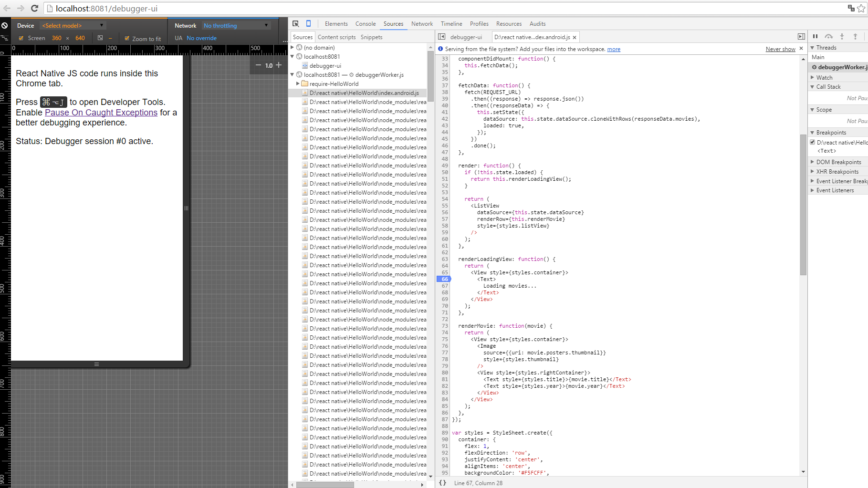Pretty print the source with braces icon
Screen dimensions: 868x488
[x=442, y=483]
